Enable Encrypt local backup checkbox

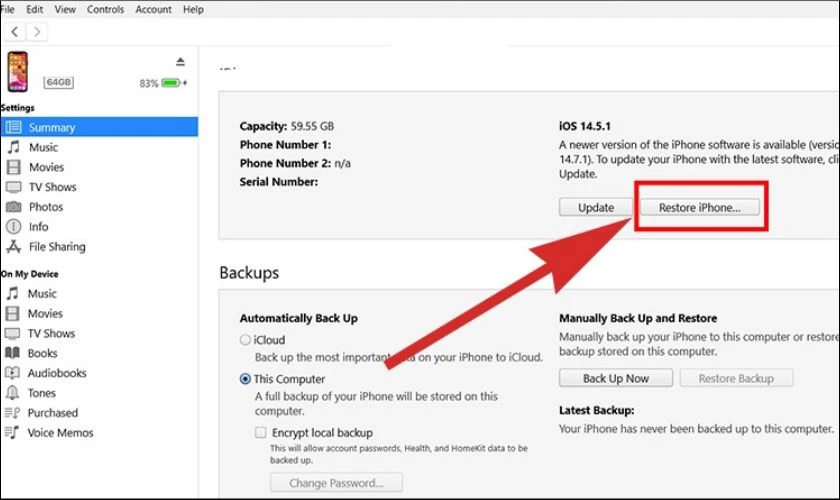[x=260, y=432]
